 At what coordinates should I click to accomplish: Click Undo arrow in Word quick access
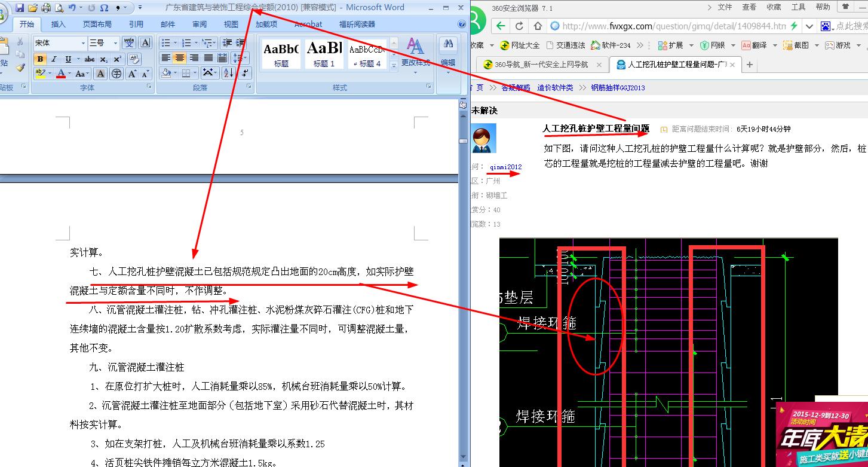click(x=72, y=8)
